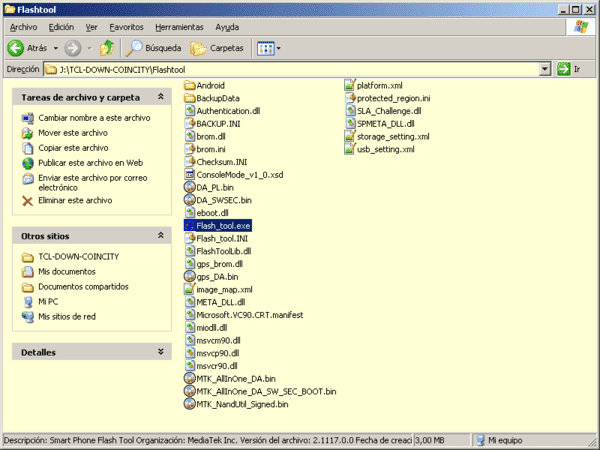Click file name miodll.dll

212,328
